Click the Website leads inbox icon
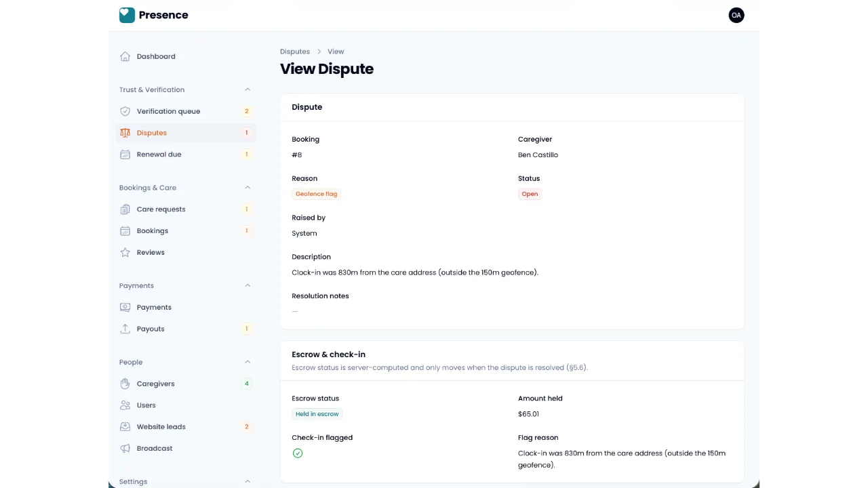The height and width of the screenshot is (488, 868). click(125, 427)
